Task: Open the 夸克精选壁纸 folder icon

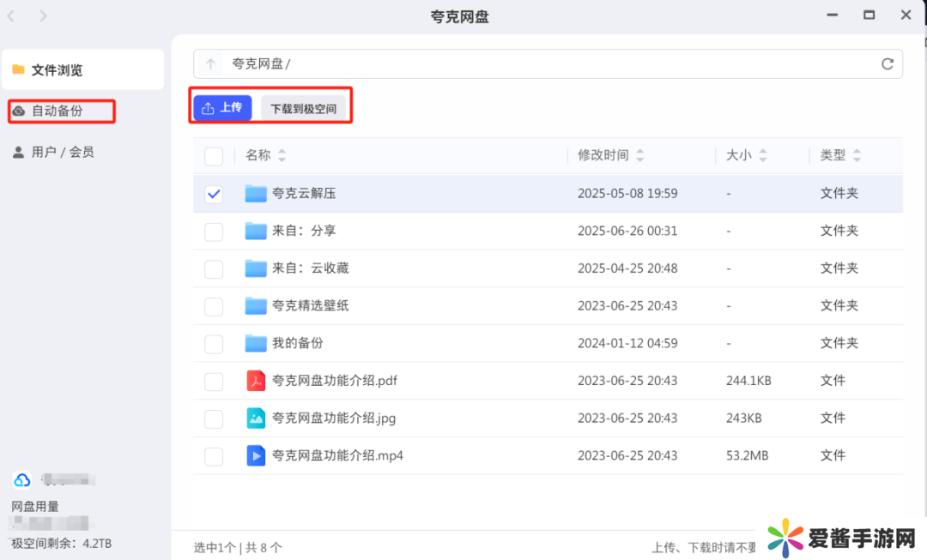Action: point(256,306)
